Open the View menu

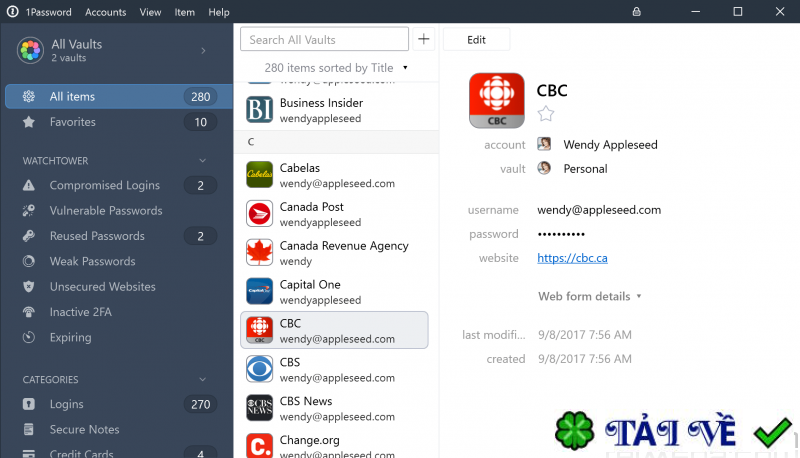[x=150, y=12]
